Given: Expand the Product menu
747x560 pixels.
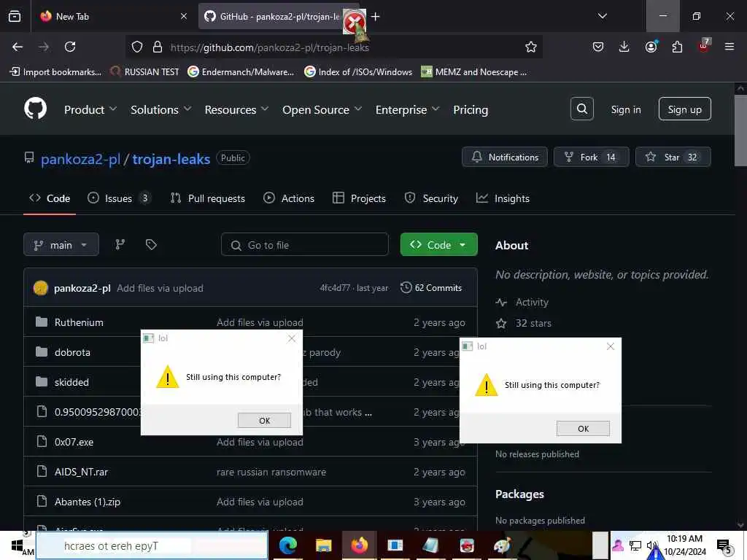Looking at the screenshot, I should pyautogui.click(x=90, y=109).
